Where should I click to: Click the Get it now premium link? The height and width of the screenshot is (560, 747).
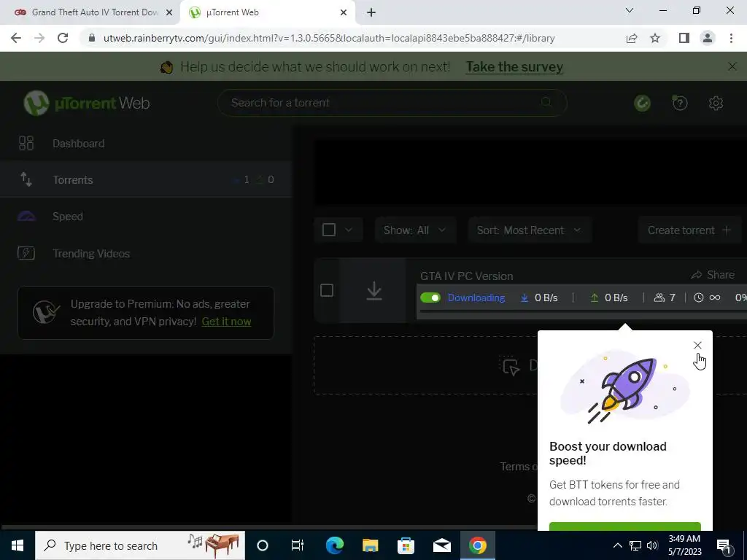pyautogui.click(x=226, y=322)
